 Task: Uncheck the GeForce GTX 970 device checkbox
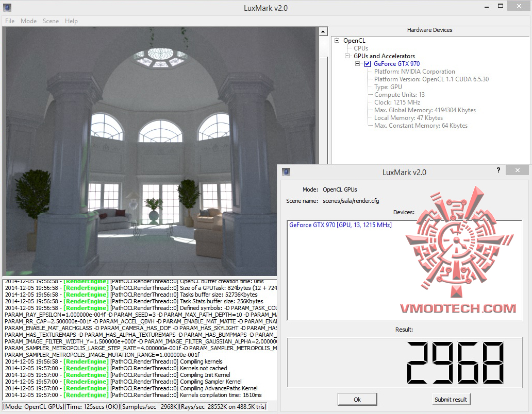[x=368, y=64]
